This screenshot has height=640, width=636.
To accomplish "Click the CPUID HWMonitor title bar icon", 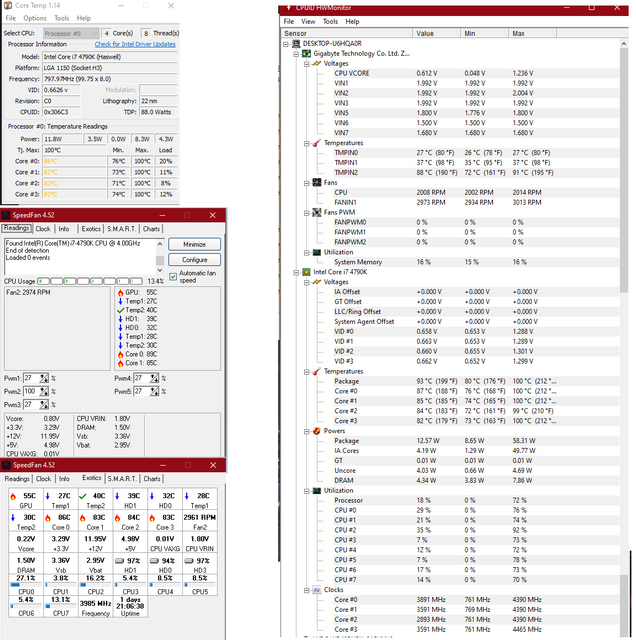I will [288, 7].
